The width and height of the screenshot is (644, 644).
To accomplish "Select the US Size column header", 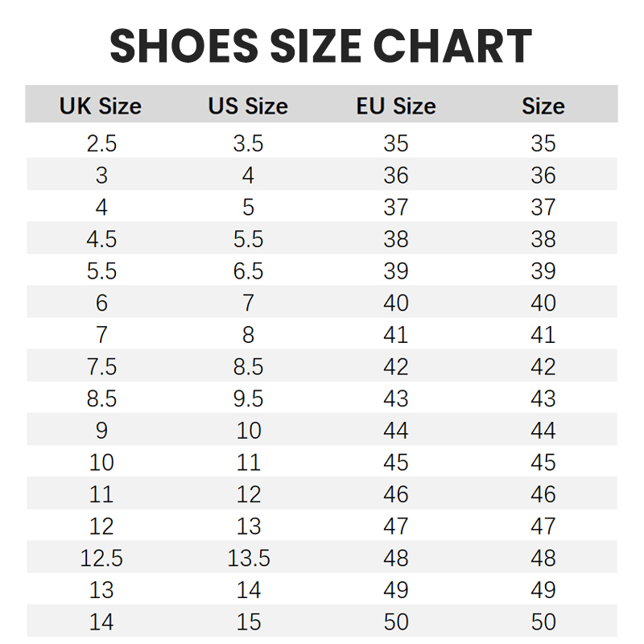I will 248,106.
